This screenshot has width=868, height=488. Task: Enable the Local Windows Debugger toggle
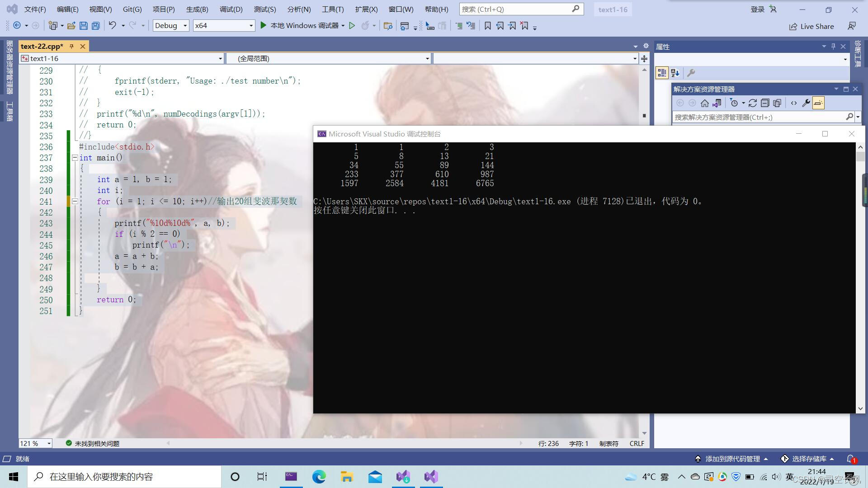pyautogui.click(x=298, y=25)
